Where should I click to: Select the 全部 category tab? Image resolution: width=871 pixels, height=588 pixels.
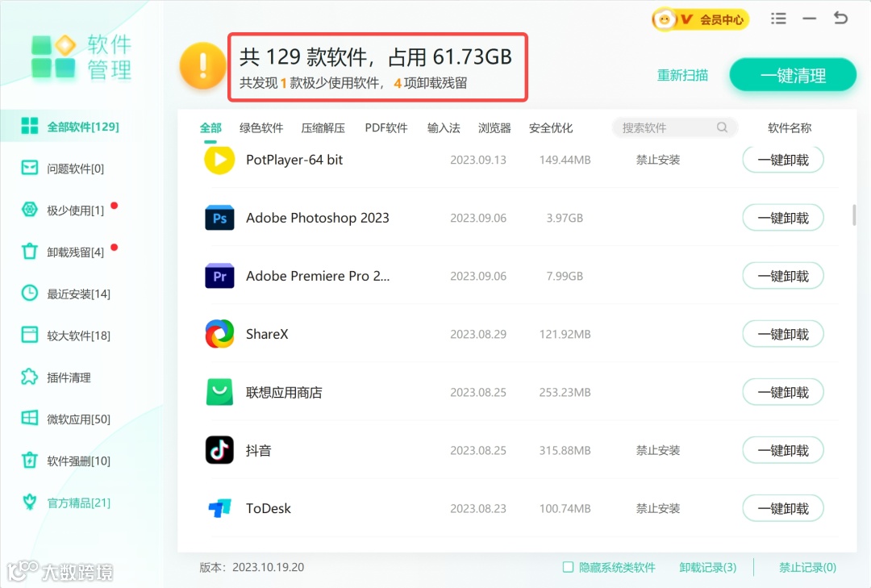(x=210, y=127)
